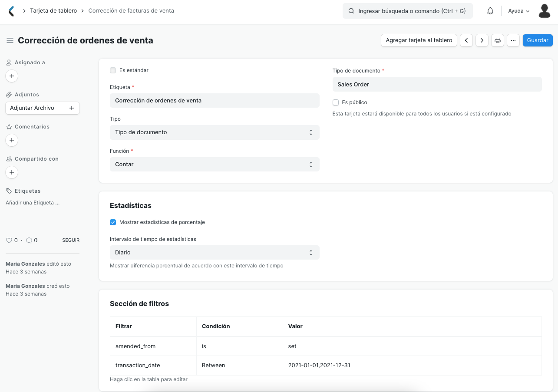Click the Between condition cell
Screen dimensions: 558x392
click(240, 366)
